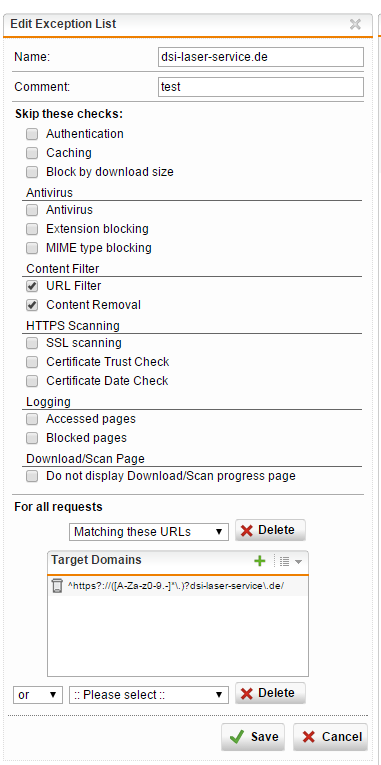Open the Matching these URLs dropdown

tap(149, 532)
